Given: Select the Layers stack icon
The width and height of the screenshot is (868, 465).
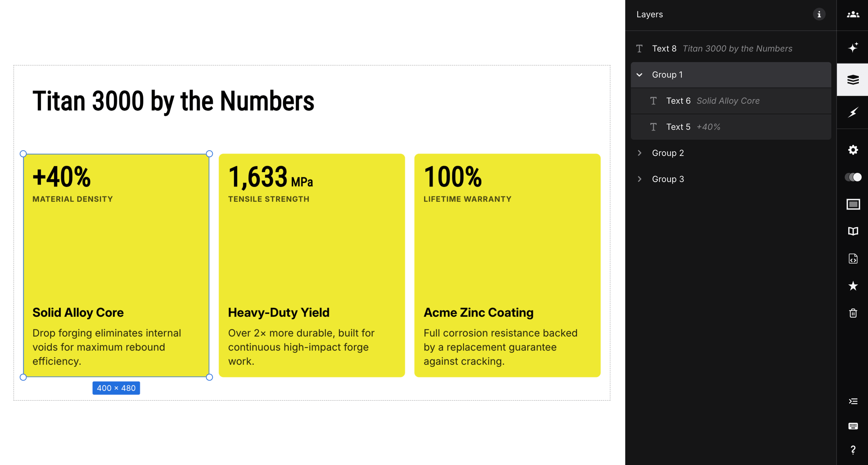Looking at the screenshot, I should coord(853,80).
